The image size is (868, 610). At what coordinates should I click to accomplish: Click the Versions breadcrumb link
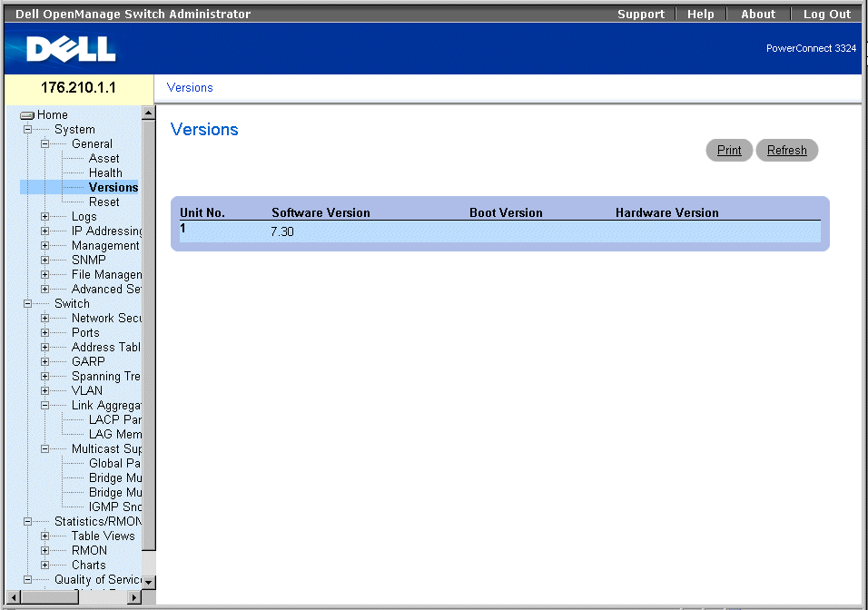tap(190, 87)
